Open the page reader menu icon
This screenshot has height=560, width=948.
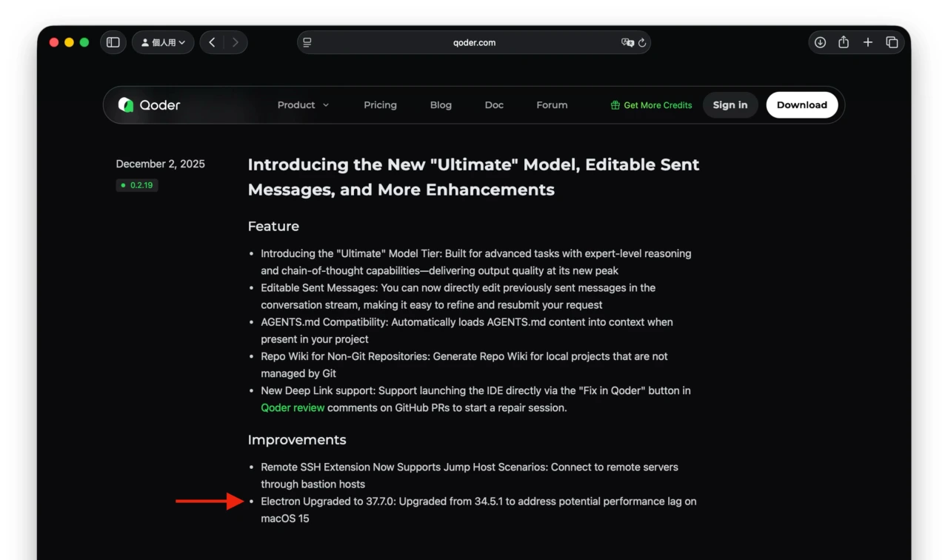tap(307, 43)
